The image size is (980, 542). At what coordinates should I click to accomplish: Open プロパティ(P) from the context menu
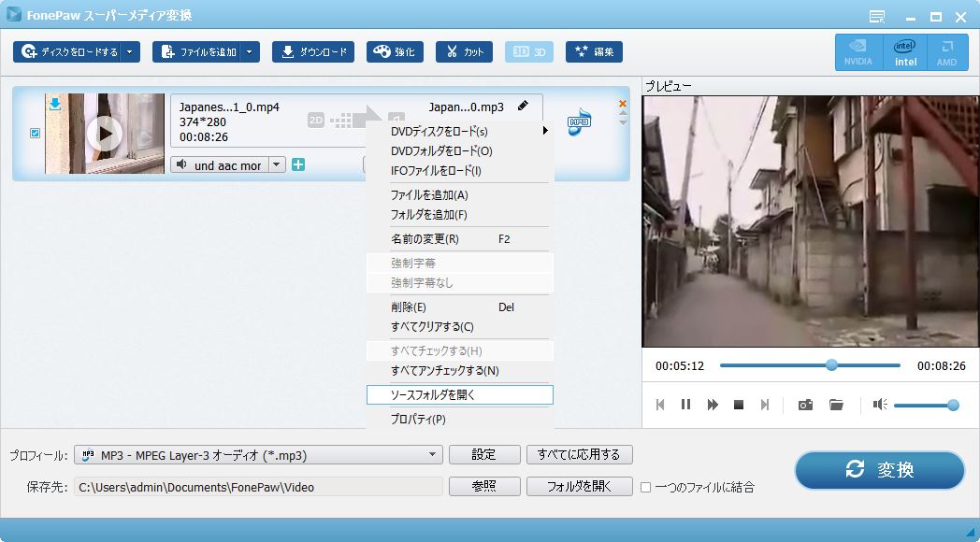click(460, 419)
